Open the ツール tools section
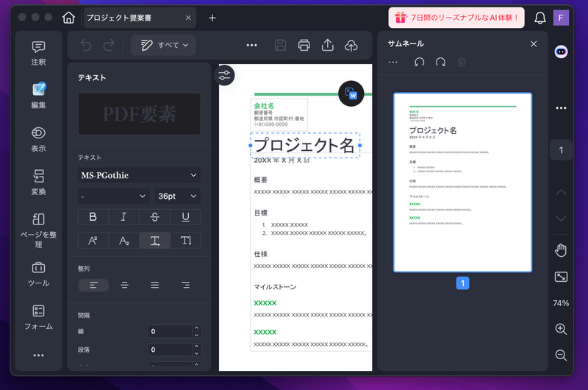 (38, 274)
